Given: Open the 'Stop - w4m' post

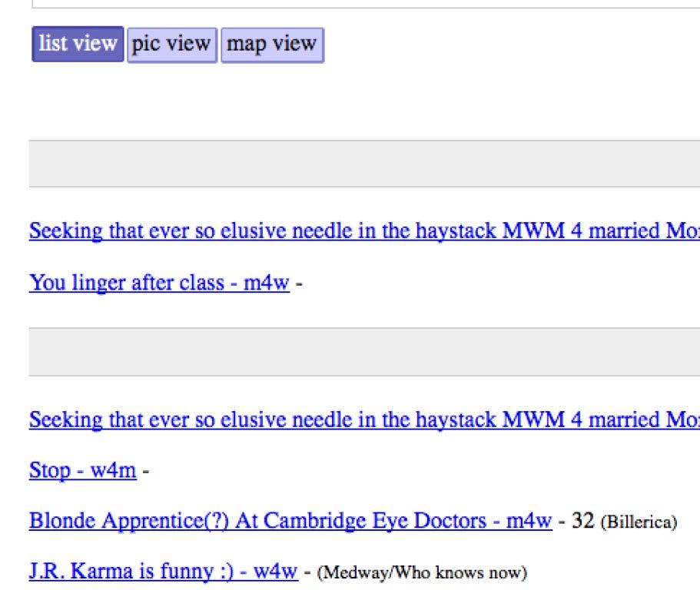Looking at the screenshot, I should [x=82, y=470].
